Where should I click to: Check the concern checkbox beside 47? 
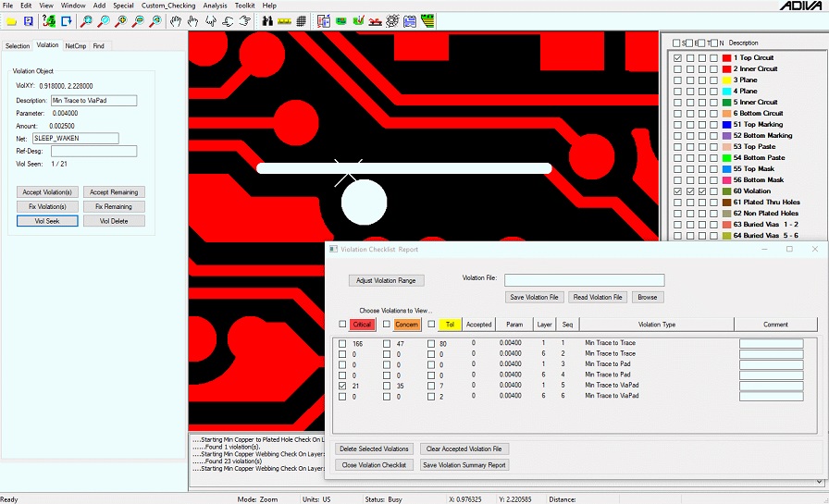[387, 343]
